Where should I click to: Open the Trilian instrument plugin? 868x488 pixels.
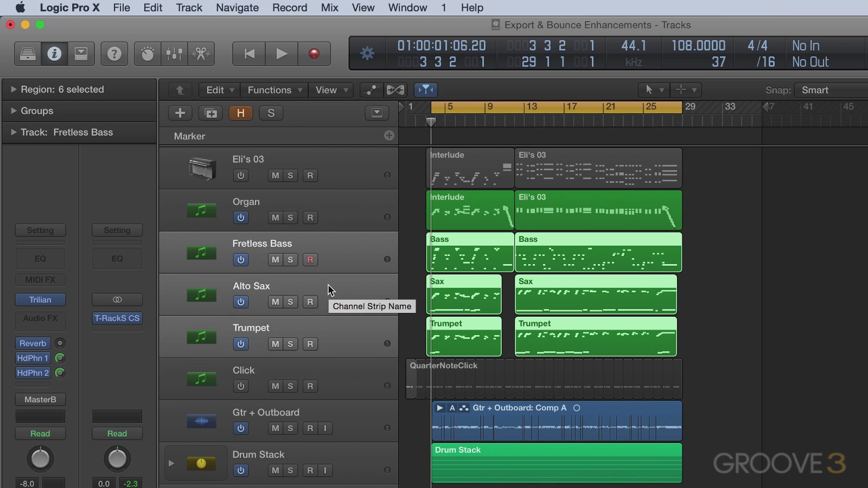tap(40, 299)
